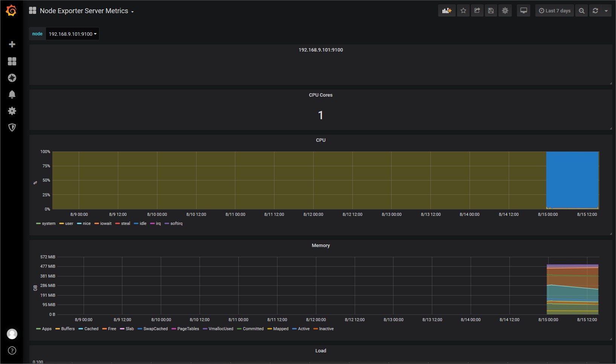The height and width of the screenshot is (364, 616).
Task: Toggle the softirq series in CPU legend
Action: point(174,224)
